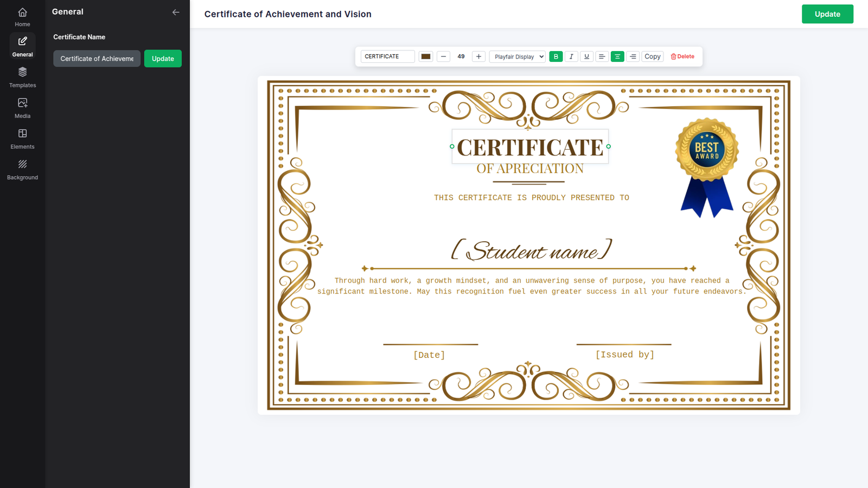
Task: Open the Home sidebar section
Action: (x=22, y=17)
